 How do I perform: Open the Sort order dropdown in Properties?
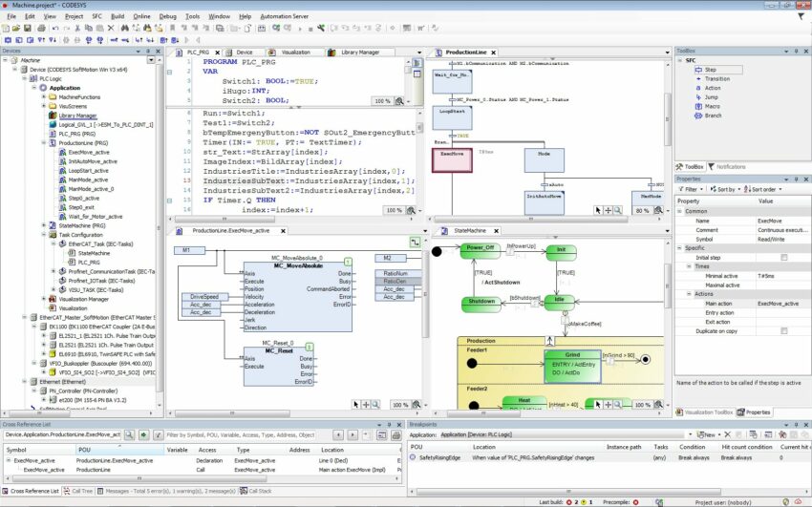click(x=763, y=189)
